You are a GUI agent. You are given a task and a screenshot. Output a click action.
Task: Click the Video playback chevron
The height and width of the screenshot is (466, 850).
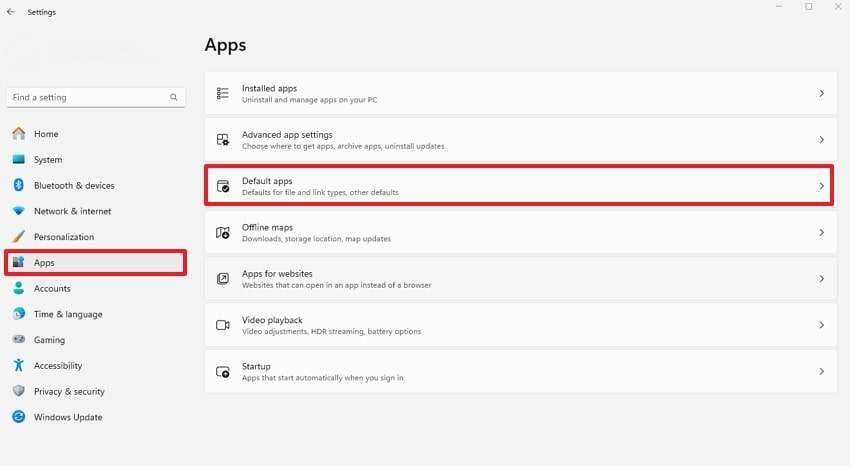coord(822,325)
